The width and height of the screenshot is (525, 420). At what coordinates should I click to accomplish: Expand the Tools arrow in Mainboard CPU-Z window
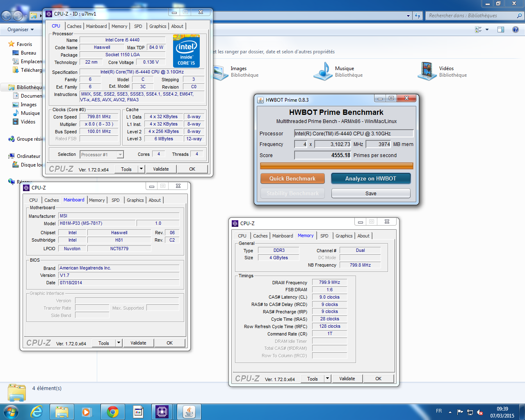(119, 343)
